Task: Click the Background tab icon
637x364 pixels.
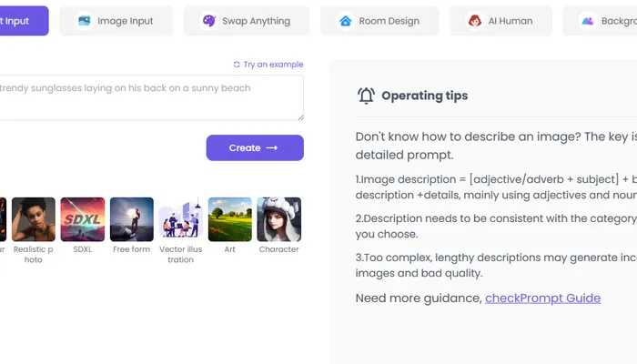Action: (589, 21)
